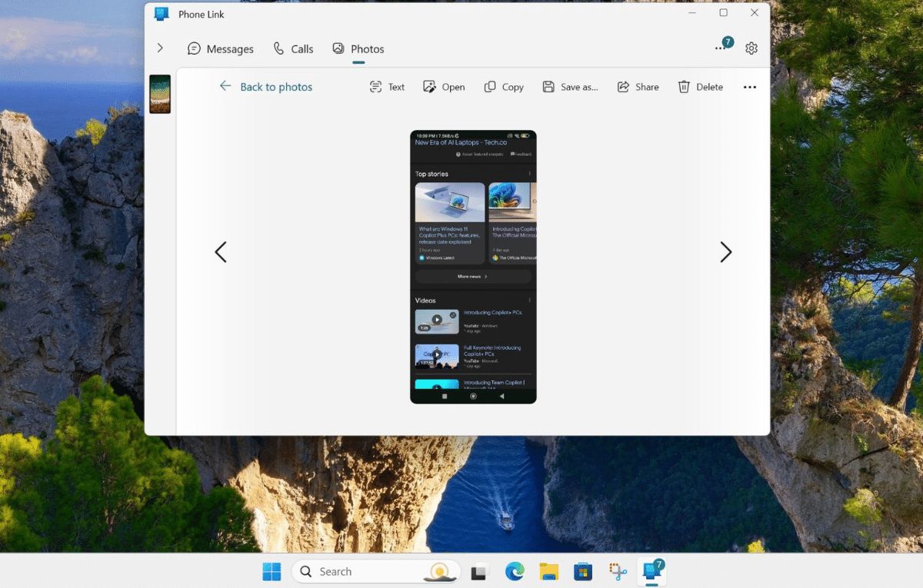This screenshot has height=588, width=923.
Task: Show the previous photo
Action: click(x=221, y=252)
